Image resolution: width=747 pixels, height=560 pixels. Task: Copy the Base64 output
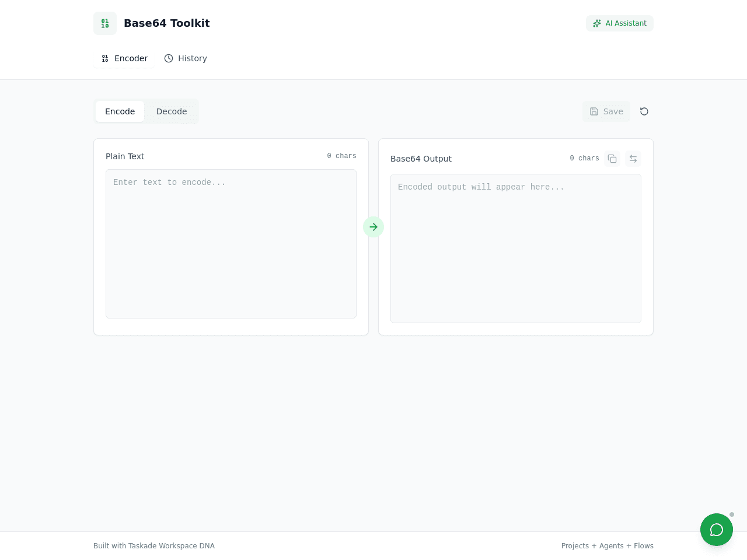[612, 159]
